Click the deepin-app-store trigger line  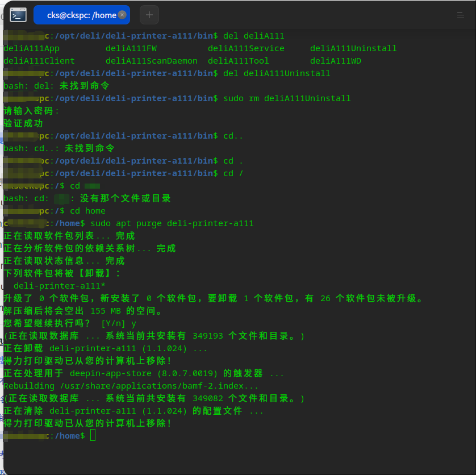[144, 373]
